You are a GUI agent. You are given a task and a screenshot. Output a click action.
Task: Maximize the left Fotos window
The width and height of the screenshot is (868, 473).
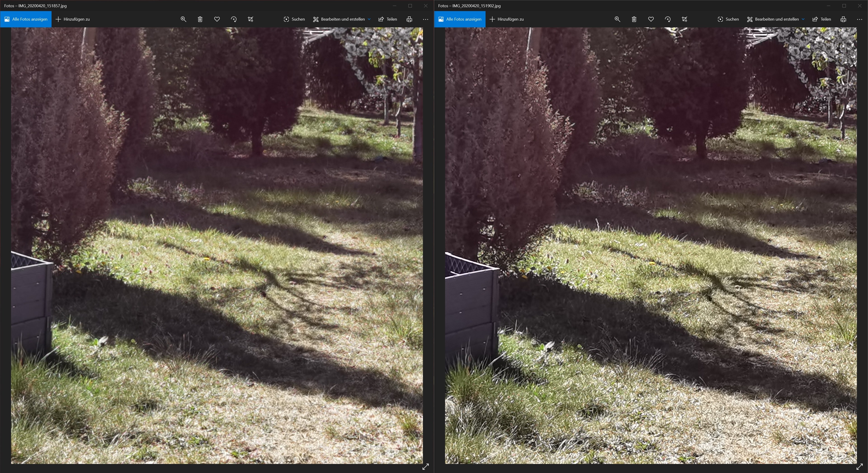pos(410,6)
